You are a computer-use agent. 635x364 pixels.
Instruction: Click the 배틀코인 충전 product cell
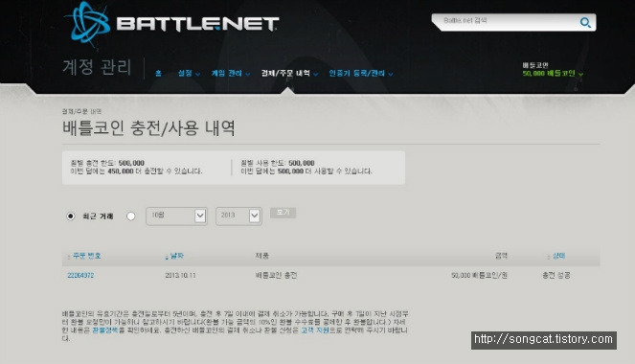[x=276, y=275]
